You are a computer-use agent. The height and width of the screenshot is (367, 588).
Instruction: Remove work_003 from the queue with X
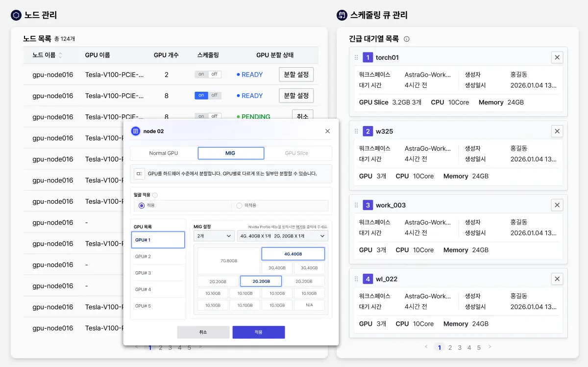[x=557, y=205]
